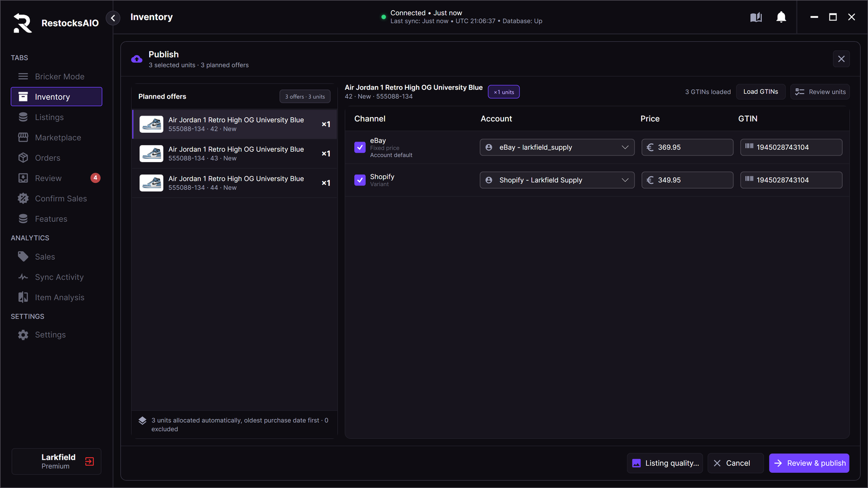Click the Features stack icon
The height and width of the screenshot is (488, 868).
[23, 219]
